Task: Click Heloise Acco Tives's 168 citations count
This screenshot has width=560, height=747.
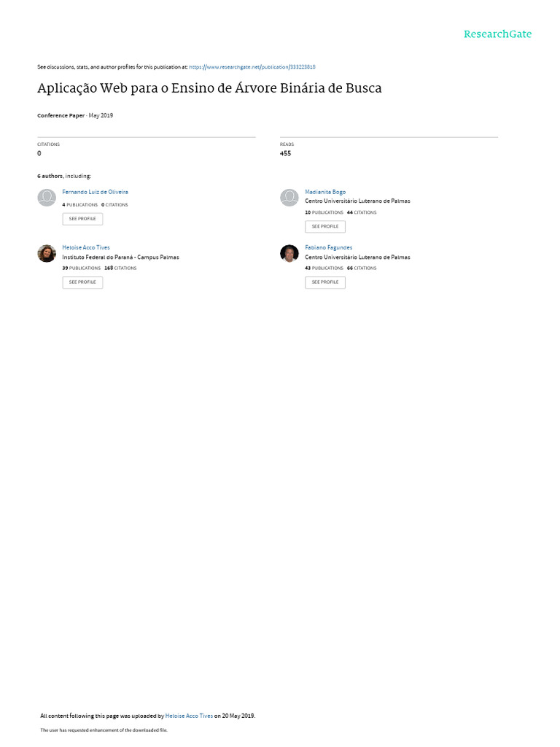Action: click(x=120, y=268)
